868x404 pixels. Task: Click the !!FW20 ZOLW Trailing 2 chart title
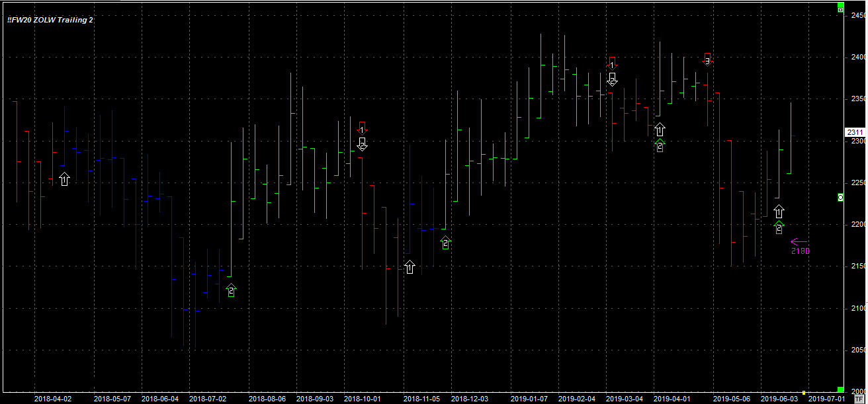[50, 20]
